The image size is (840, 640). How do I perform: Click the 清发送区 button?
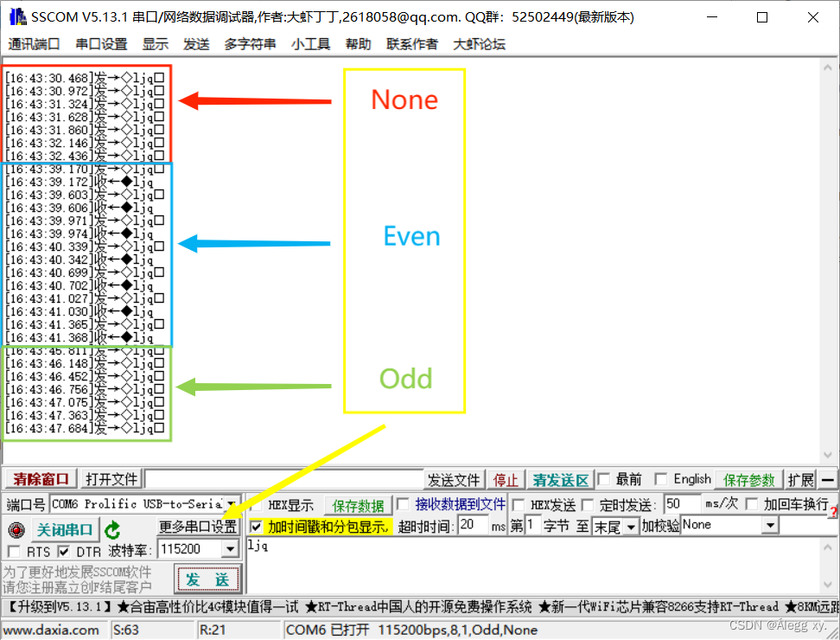(x=560, y=480)
